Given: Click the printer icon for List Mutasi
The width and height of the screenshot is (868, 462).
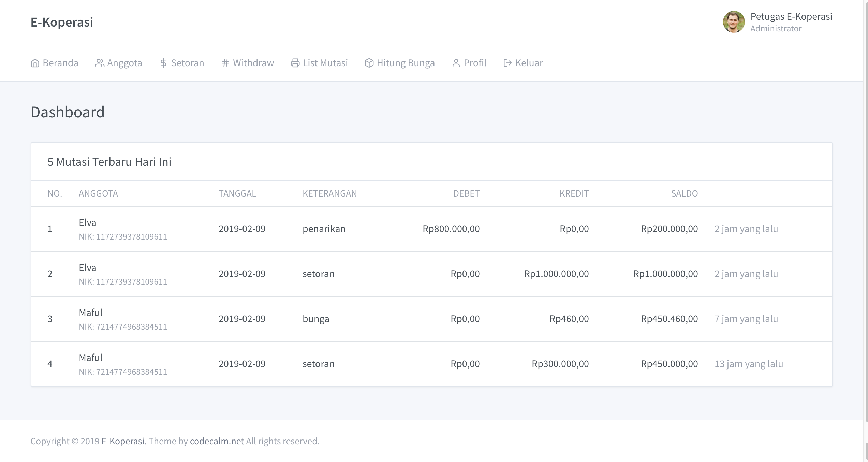Looking at the screenshot, I should pyautogui.click(x=295, y=63).
